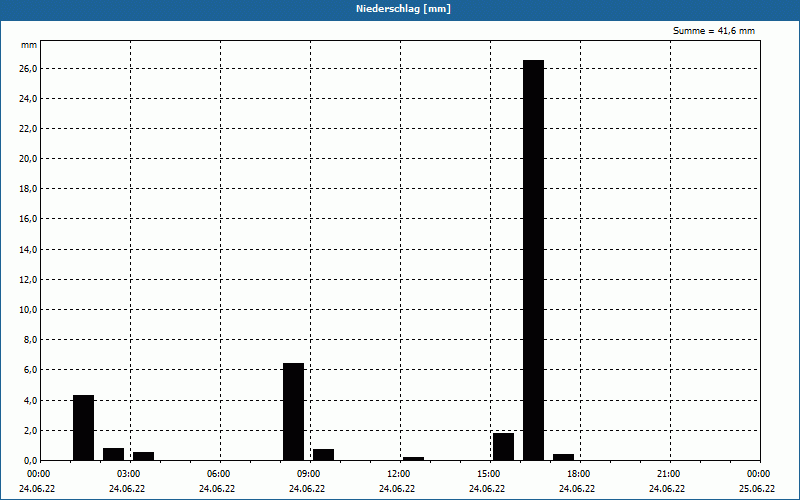The width and height of the screenshot is (800, 500).
Task: Select the 25.06.22 date label
Action: (757, 489)
